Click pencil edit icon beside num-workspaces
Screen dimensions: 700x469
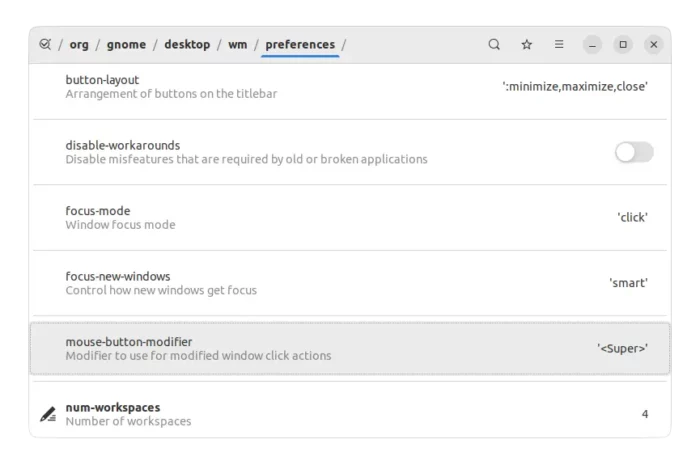click(48, 414)
